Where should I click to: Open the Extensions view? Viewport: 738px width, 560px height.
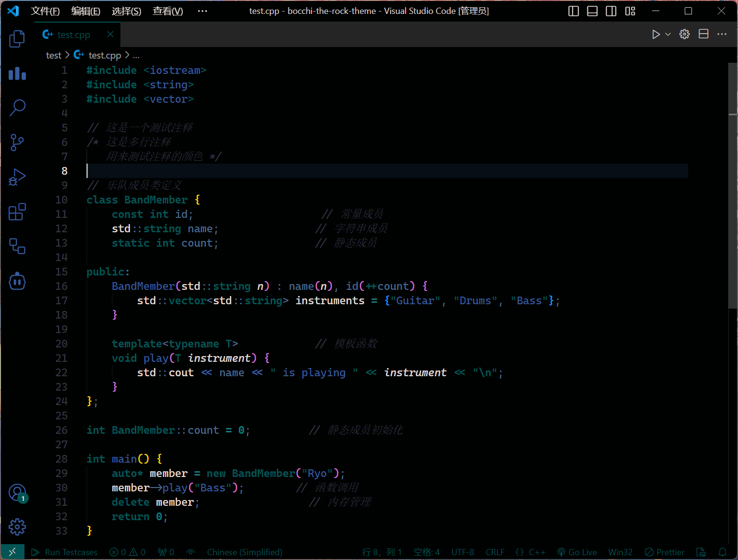click(17, 212)
